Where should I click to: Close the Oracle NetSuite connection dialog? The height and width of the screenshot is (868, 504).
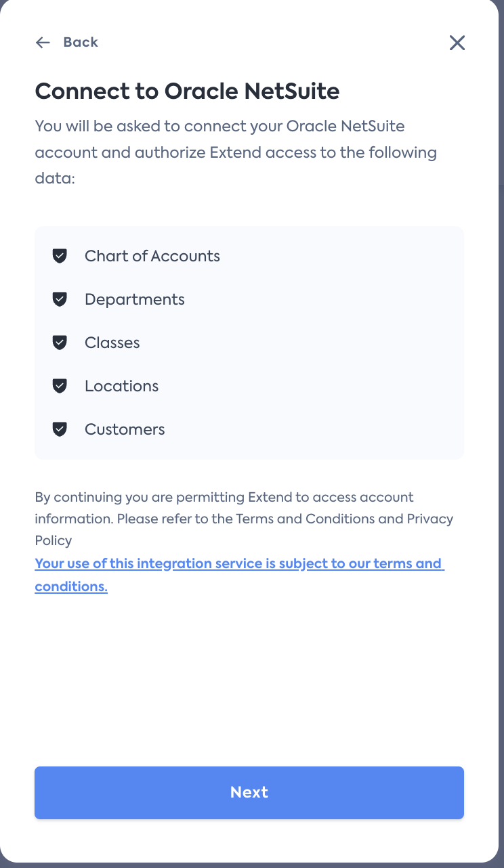point(457,43)
